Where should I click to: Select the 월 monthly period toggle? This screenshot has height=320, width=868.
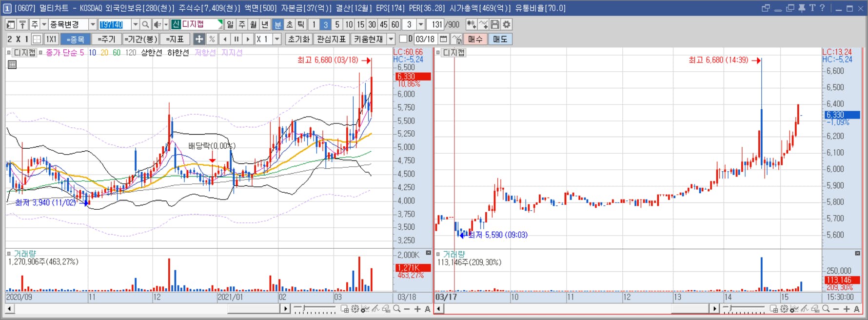click(254, 24)
